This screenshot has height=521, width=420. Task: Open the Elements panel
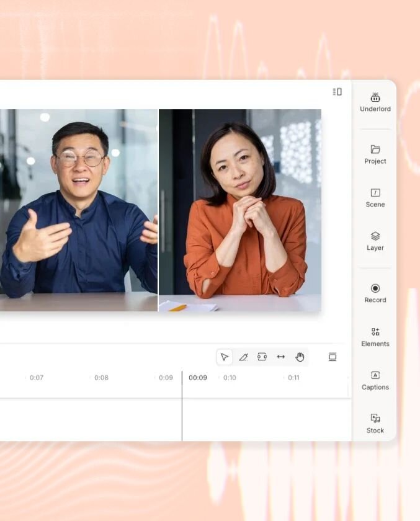pos(375,336)
